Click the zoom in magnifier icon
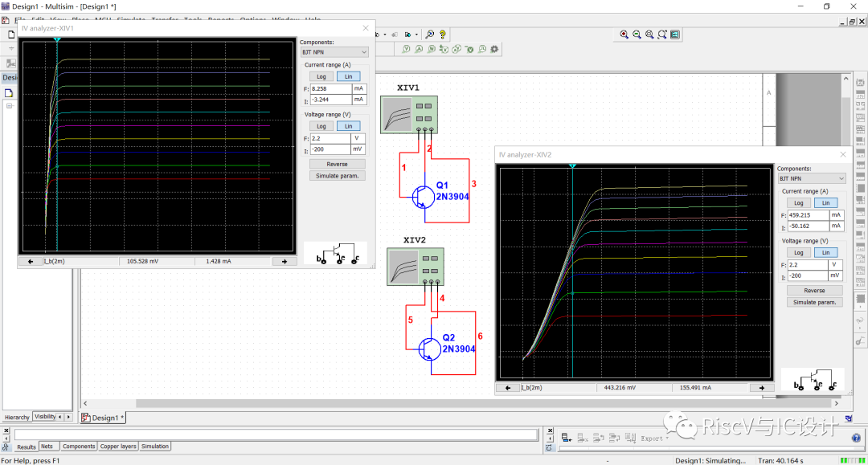The width and height of the screenshot is (868, 465). (624, 35)
